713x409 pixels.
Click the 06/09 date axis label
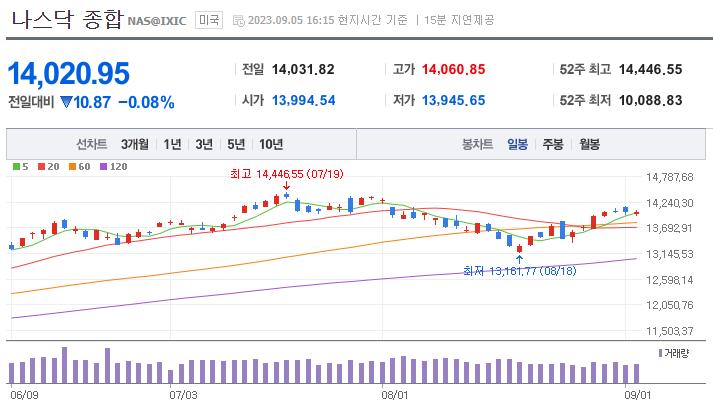point(24,395)
